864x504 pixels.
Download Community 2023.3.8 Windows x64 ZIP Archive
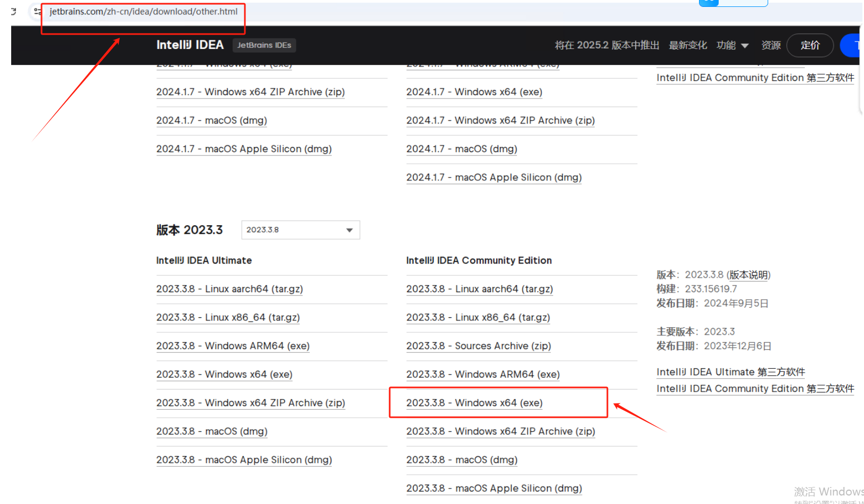tap(500, 432)
